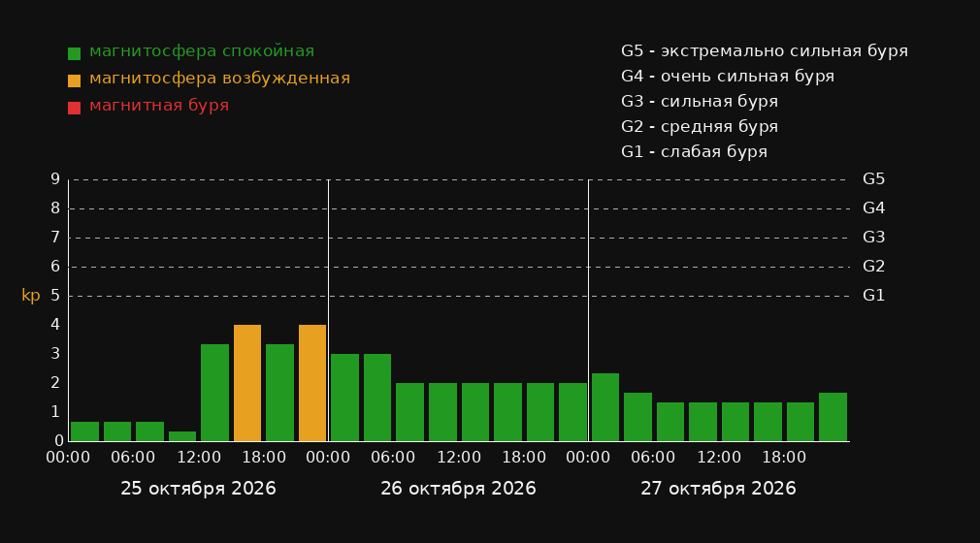Viewport: 980px width, 543px height.
Task: Click the orange legend square for excited magnetosphere
Action: coord(75,80)
